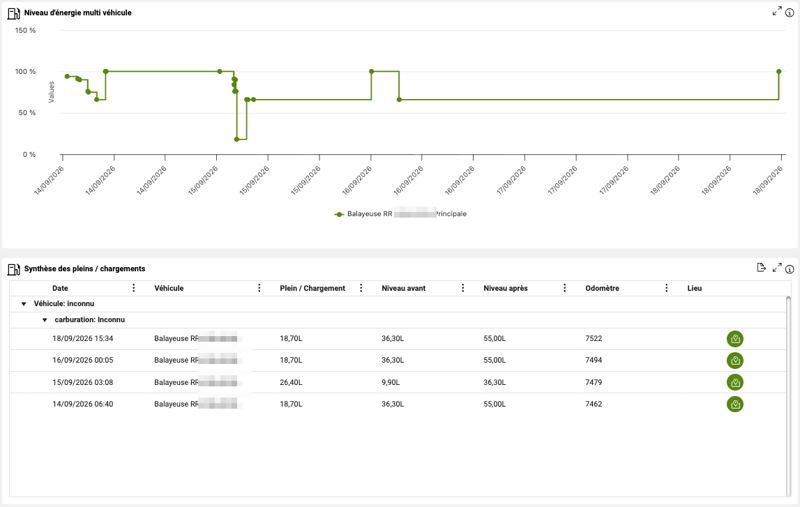Click odometer value 7479

click(x=594, y=383)
